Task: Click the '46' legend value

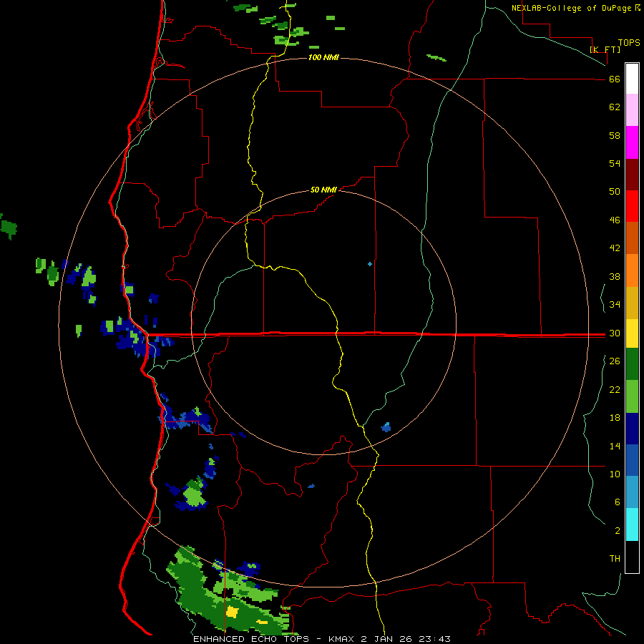Action: click(615, 220)
